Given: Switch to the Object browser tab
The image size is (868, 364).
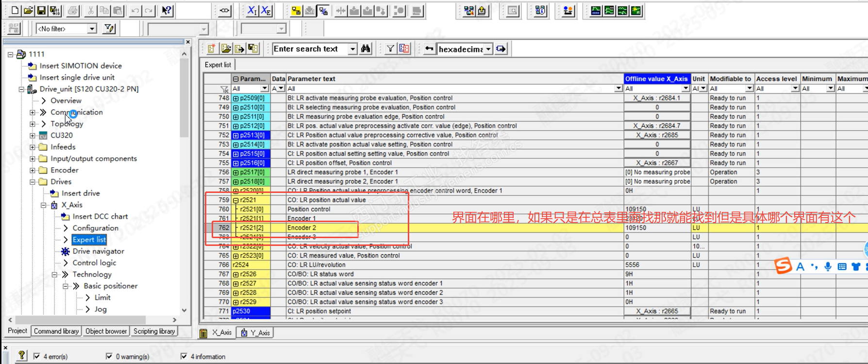Looking at the screenshot, I should click(x=106, y=331).
